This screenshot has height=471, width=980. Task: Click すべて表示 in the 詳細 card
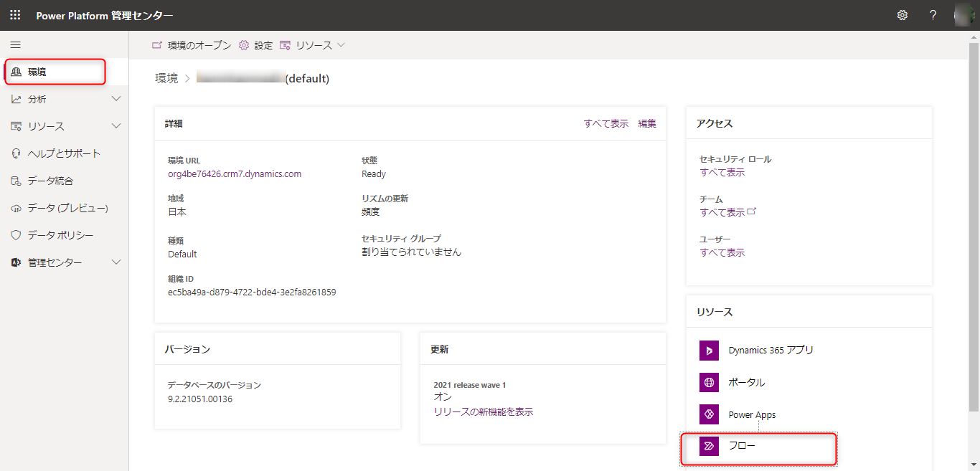click(606, 123)
